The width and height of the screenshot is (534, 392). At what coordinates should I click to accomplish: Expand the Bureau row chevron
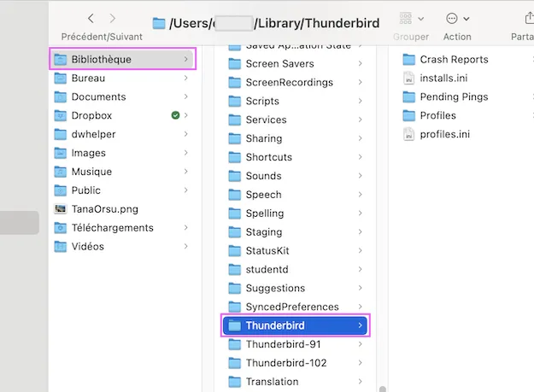pyautogui.click(x=186, y=78)
